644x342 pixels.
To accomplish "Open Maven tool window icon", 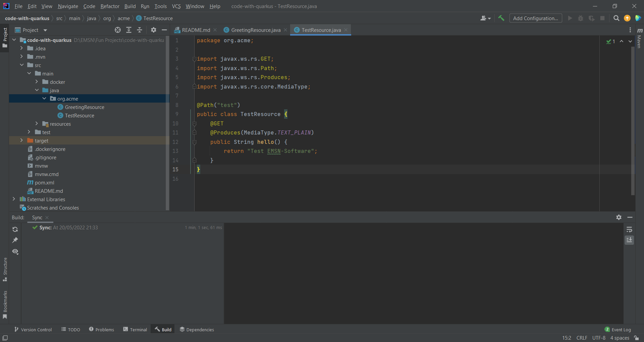I will point(640,30).
